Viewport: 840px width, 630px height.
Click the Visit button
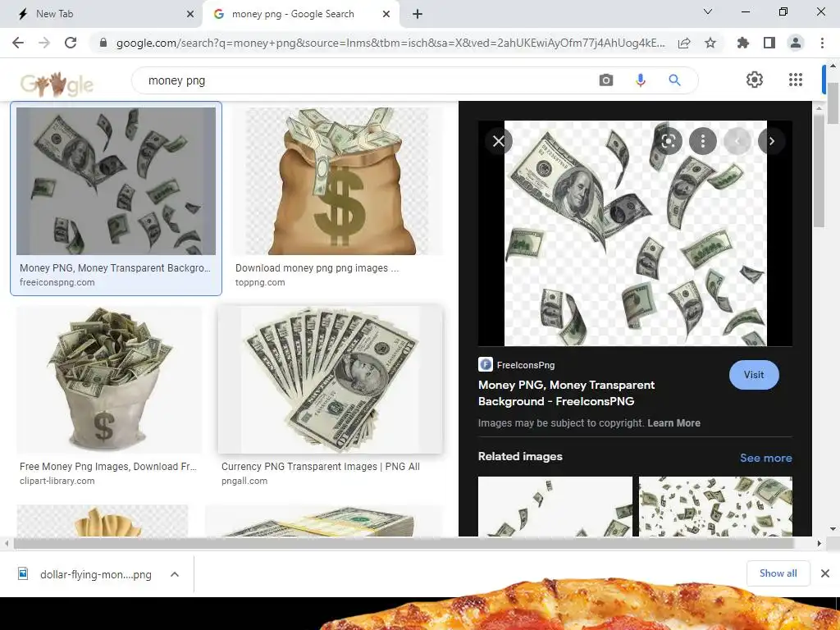[754, 375]
